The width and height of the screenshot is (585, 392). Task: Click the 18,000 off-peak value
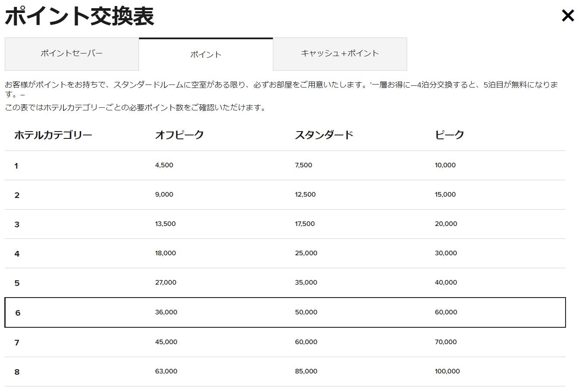[x=165, y=253]
